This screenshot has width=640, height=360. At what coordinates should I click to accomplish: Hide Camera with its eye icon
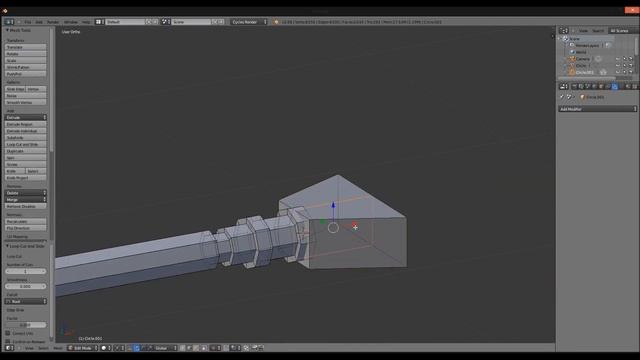click(618, 59)
